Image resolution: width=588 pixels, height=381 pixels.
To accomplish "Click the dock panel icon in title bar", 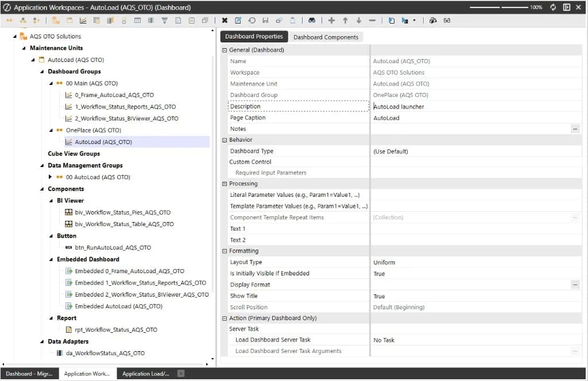I will coord(567,7).
